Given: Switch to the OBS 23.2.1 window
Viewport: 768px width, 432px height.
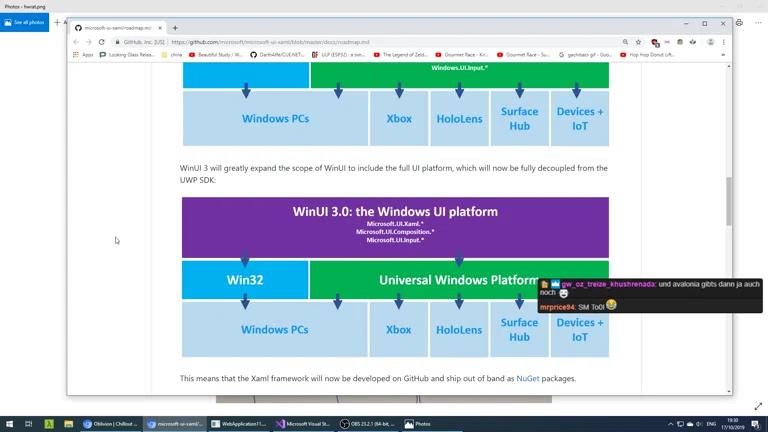Looking at the screenshot, I should (x=367, y=424).
